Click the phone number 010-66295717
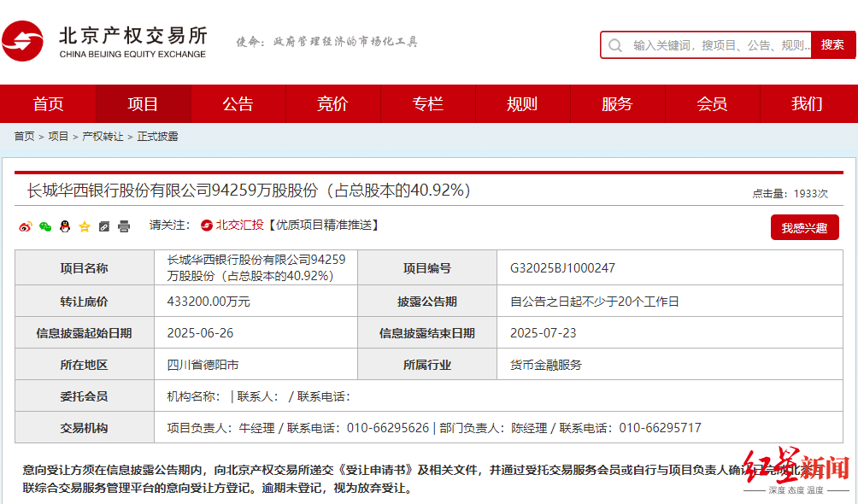858x504 pixels. 660,428
